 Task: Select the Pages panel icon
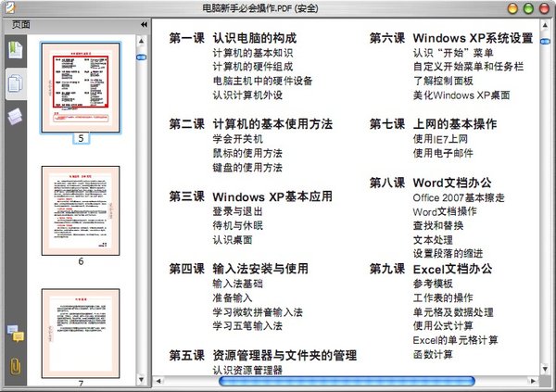pos(15,83)
